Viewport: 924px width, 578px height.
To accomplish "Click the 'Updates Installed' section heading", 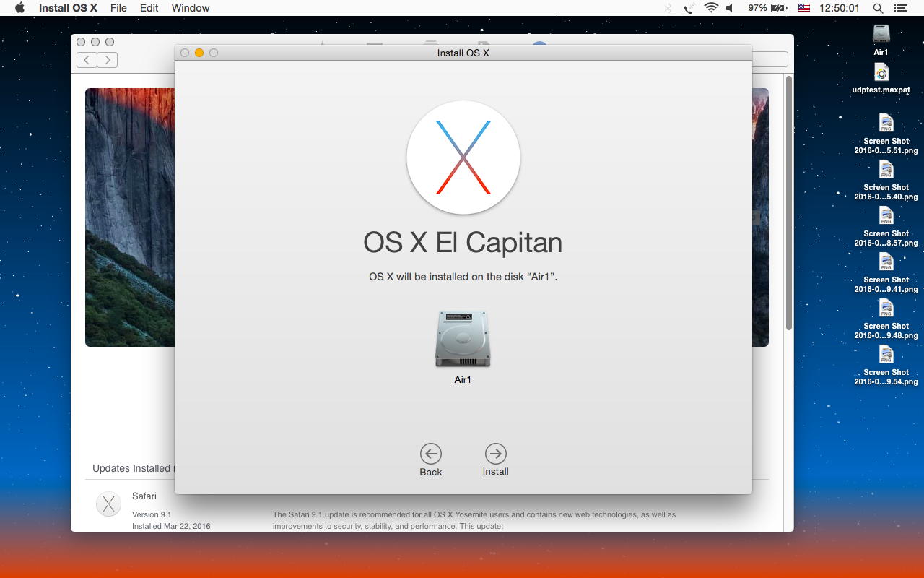I will click(x=133, y=468).
